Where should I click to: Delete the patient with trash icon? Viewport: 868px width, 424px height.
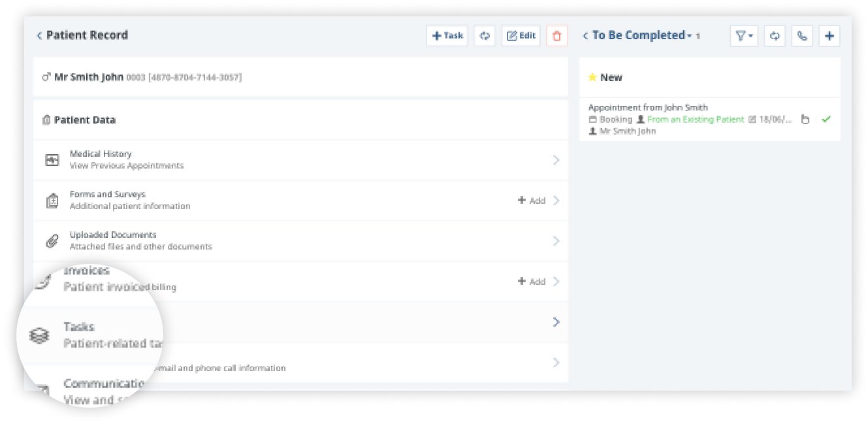(556, 36)
